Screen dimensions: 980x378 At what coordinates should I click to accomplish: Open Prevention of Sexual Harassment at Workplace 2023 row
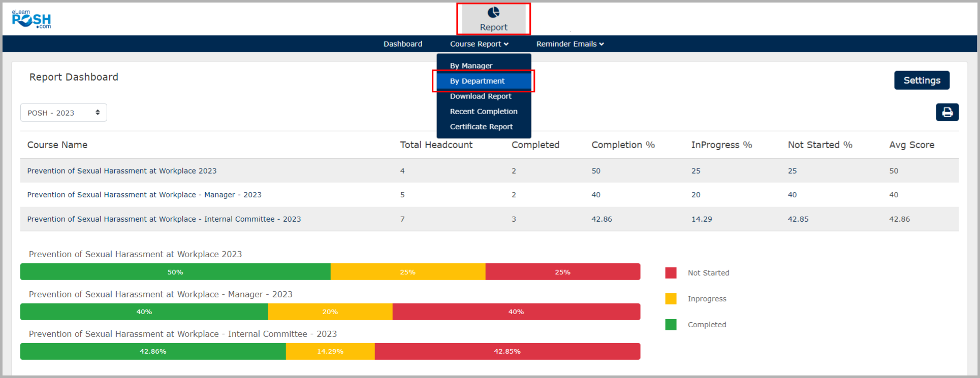point(122,171)
